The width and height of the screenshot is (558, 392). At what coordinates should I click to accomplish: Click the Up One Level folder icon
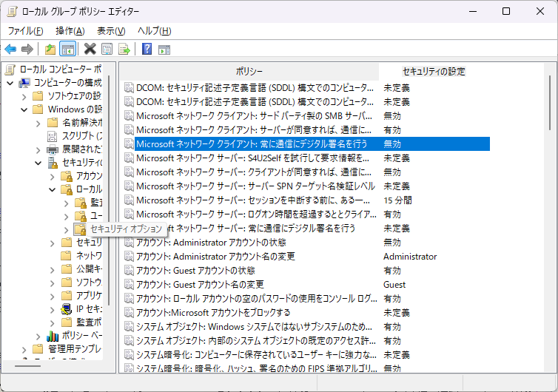(50, 50)
